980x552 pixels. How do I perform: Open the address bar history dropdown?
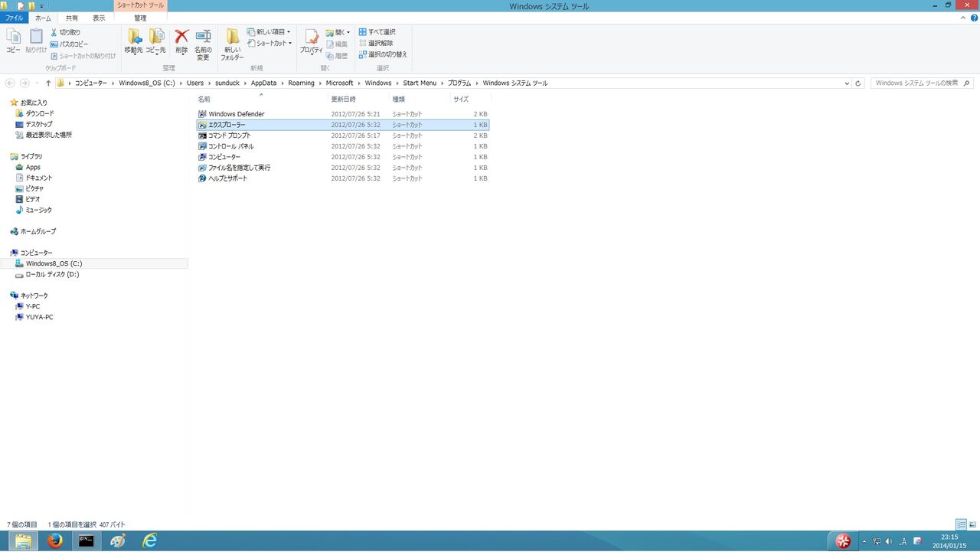tap(847, 83)
